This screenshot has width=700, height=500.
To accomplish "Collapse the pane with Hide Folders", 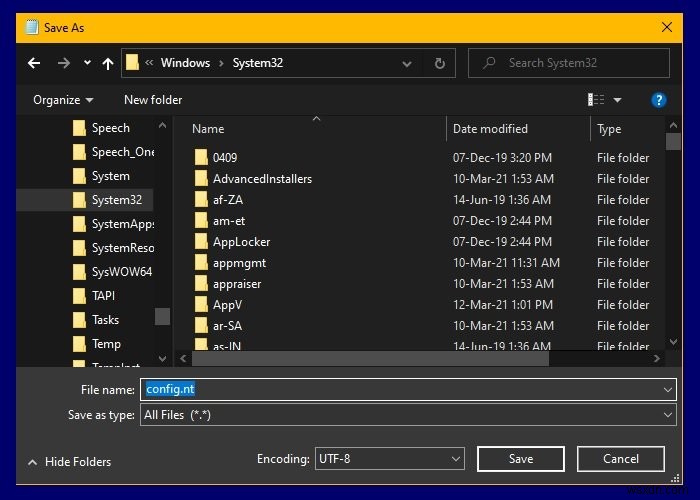I will click(x=70, y=462).
